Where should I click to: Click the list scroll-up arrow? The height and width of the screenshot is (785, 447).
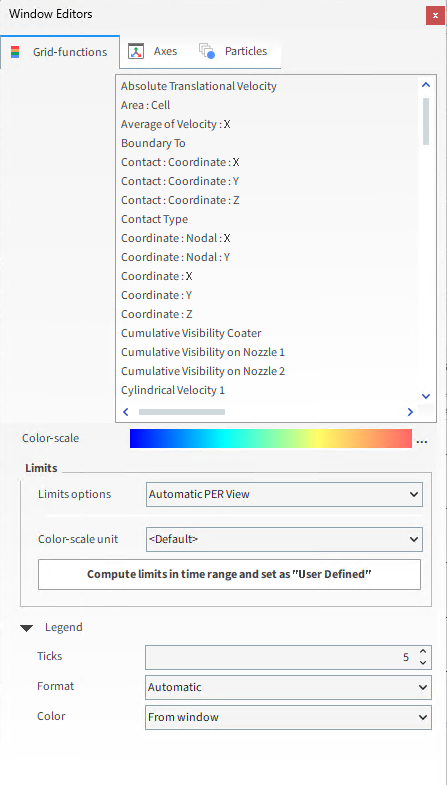[x=426, y=85]
